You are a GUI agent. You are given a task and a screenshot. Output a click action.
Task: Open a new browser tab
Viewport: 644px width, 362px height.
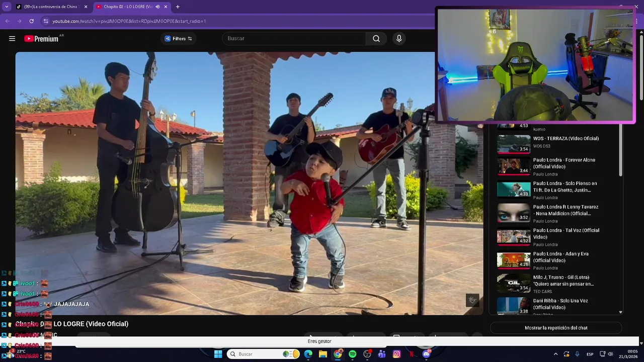coord(178,7)
